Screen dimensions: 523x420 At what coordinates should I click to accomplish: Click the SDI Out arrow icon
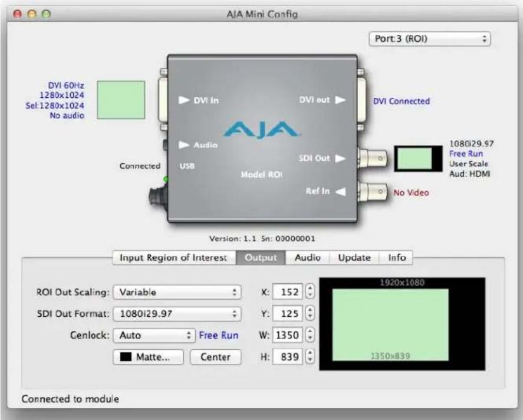coord(340,158)
